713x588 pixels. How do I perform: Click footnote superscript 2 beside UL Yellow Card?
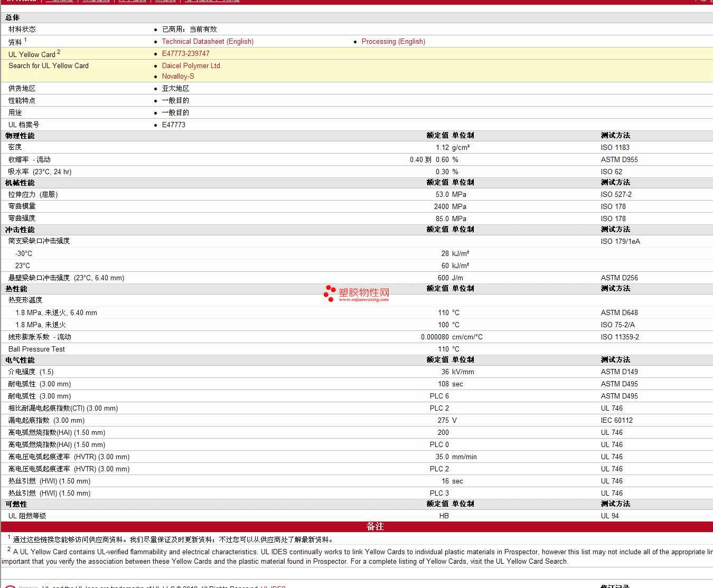coord(59,52)
